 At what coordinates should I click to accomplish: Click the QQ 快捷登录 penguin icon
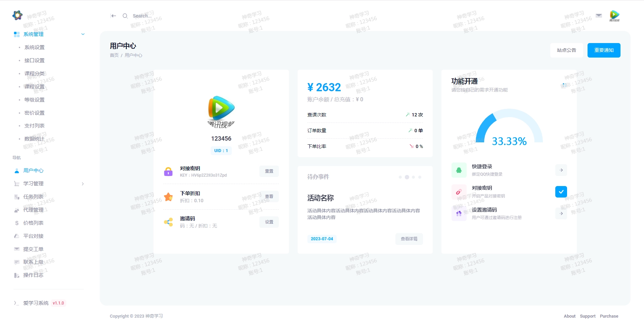[459, 170]
